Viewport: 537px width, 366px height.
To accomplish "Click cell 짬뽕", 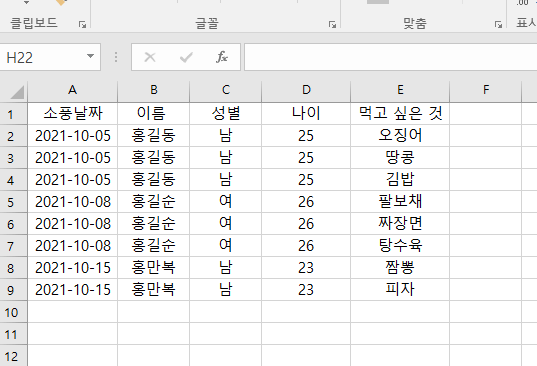I will pyautogui.click(x=400, y=267).
